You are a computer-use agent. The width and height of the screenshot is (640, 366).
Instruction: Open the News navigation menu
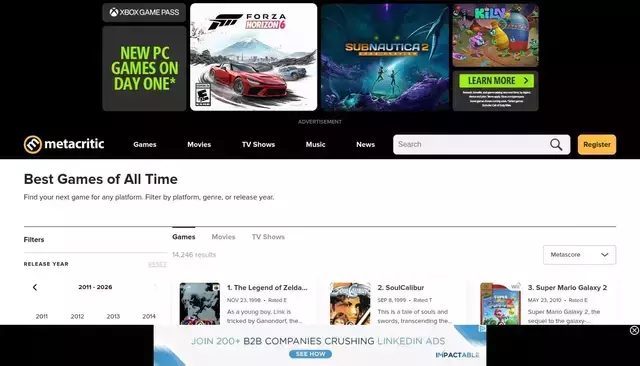pos(365,144)
